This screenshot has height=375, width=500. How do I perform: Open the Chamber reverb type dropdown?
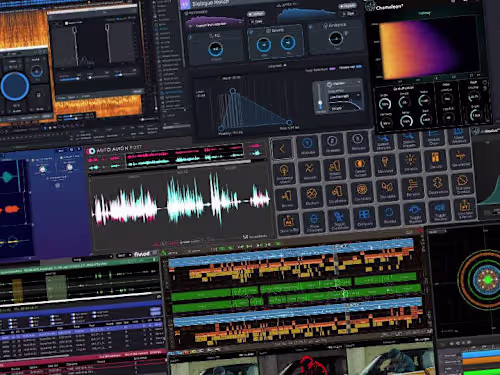[343, 83]
